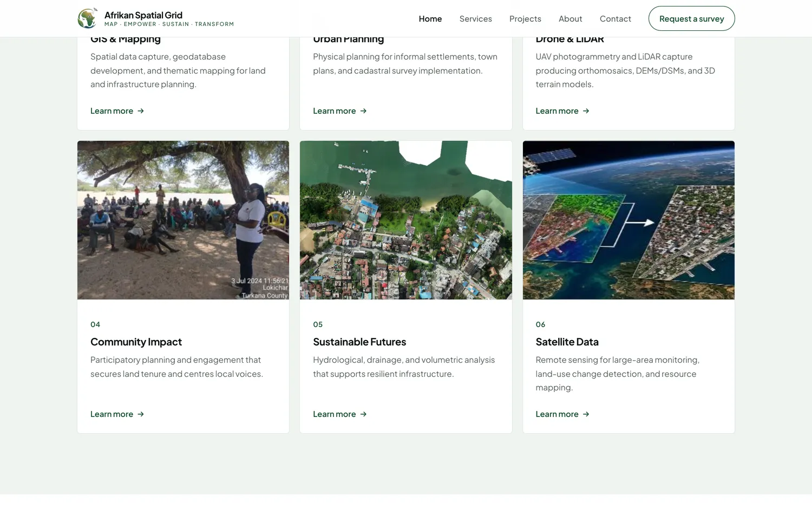Viewport: 812px width, 509px height.
Task: Click the arrow beside GIS & Mapping Learn more
Action: click(141, 111)
